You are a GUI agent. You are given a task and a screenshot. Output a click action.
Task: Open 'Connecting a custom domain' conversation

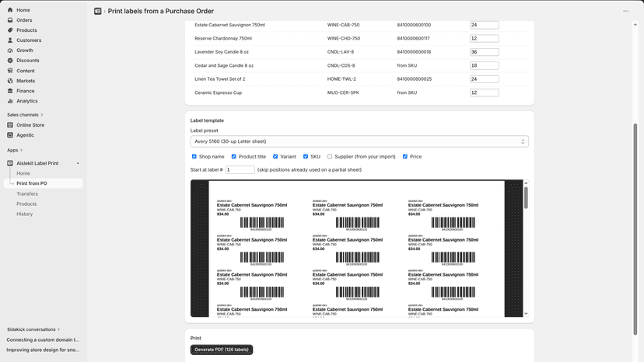pos(43,339)
